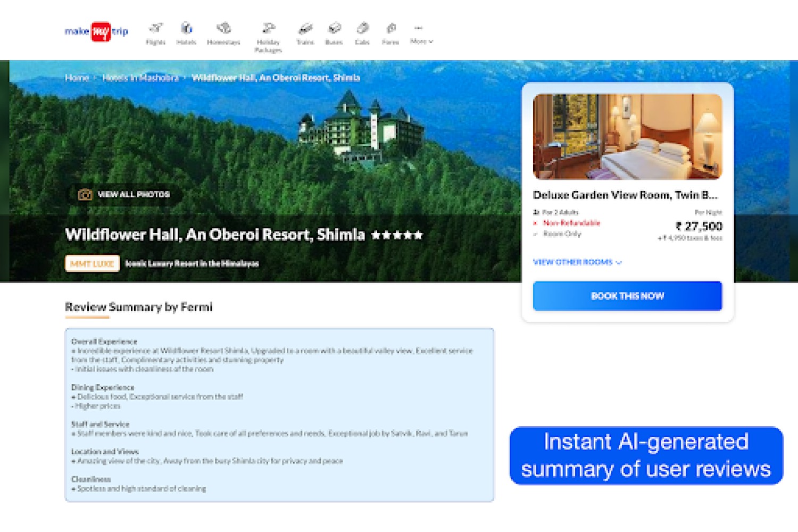This screenshot has height=532, width=798.
Task: Select the Trains icon in navigation
Action: click(305, 28)
